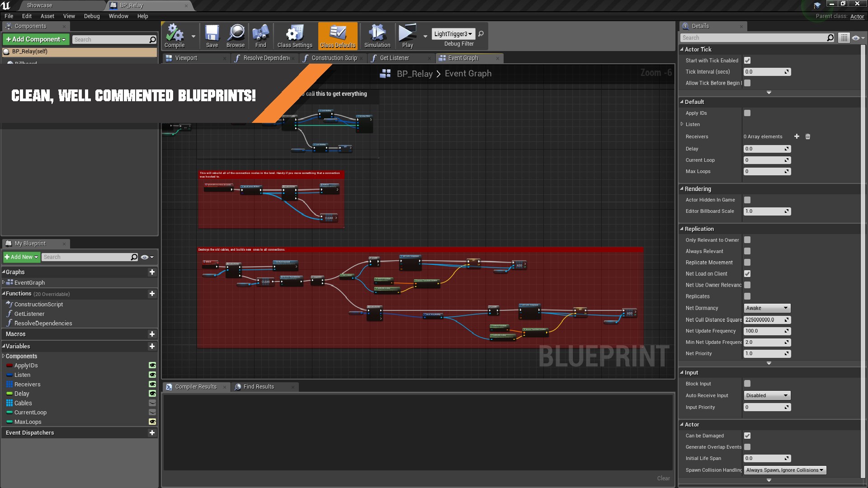Uncheck Start with Tick Enabled
868x488 pixels.
pos(747,60)
